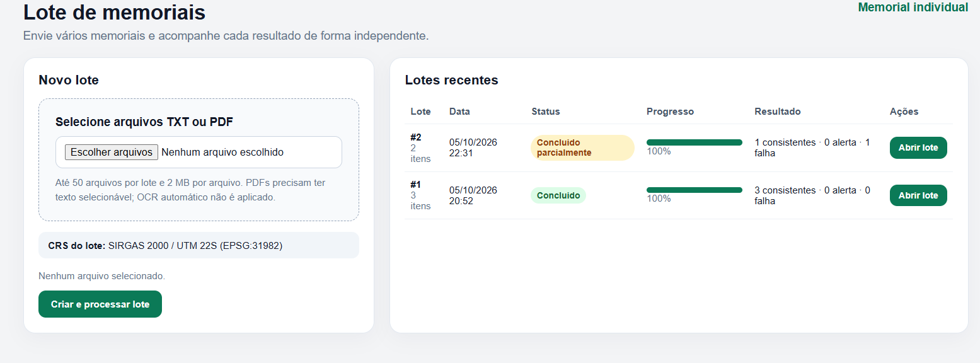Click the Escolher arquivos button
The image size is (980, 363).
tap(112, 152)
